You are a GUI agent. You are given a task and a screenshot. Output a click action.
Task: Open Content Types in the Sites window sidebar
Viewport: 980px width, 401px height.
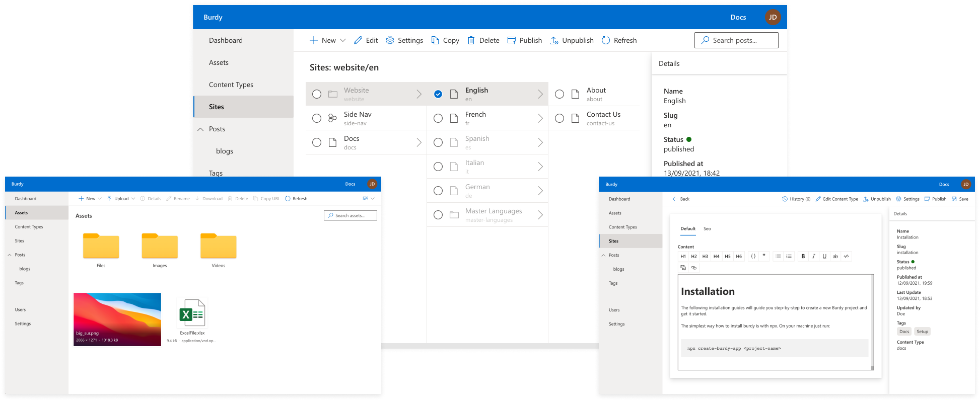231,85
